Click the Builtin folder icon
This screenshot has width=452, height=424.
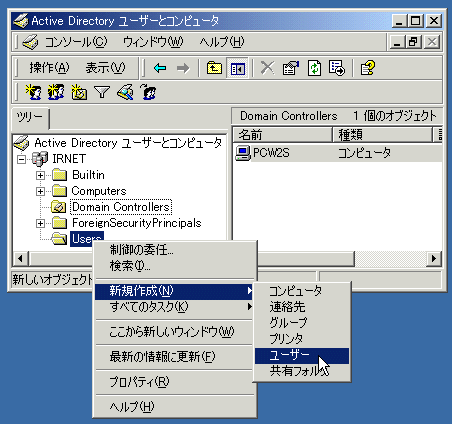60,175
